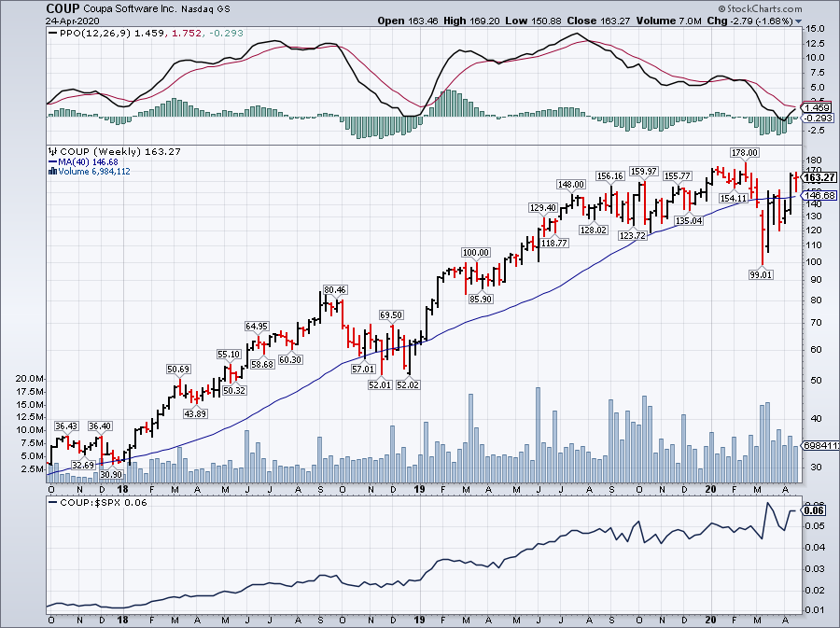This screenshot has height=628, width=840.
Task: Click the 154.11 price label
Action: [734, 198]
